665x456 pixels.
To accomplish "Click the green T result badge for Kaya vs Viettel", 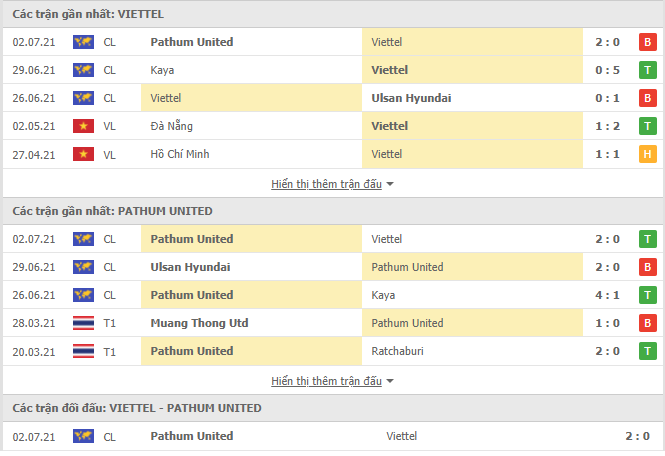I will coord(647,70).
